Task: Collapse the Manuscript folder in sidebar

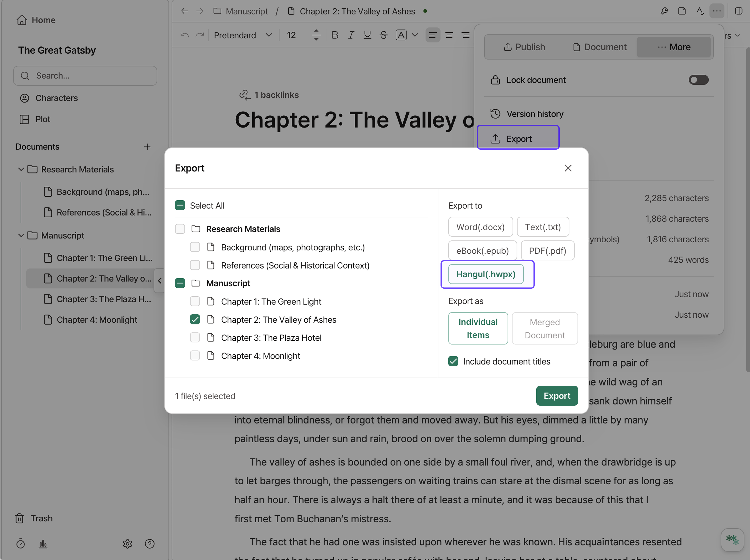Action: coord(21,235)
